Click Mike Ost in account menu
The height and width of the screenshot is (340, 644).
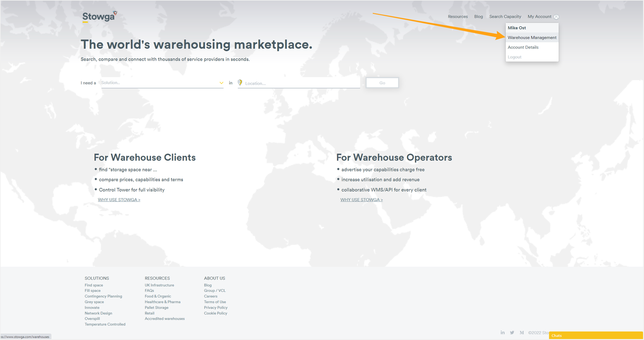click(532, 28)
